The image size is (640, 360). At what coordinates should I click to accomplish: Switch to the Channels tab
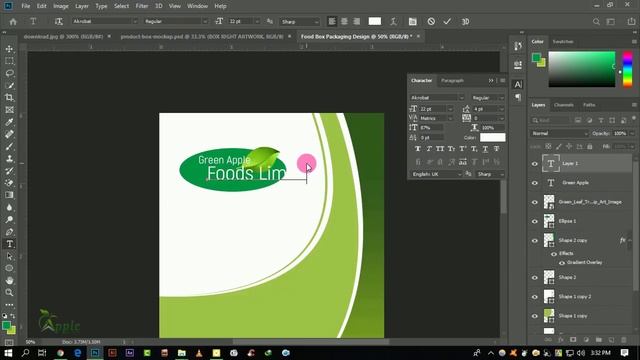click(564, 105)
